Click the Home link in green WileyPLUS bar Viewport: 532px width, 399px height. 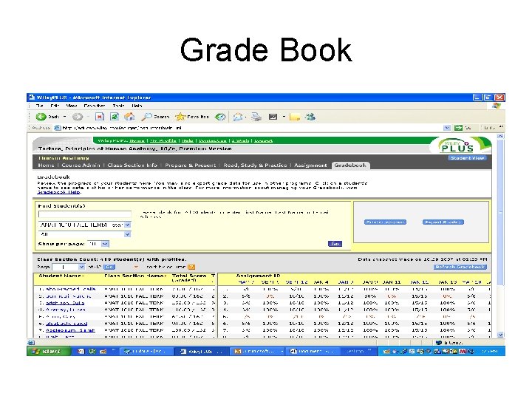137,140
